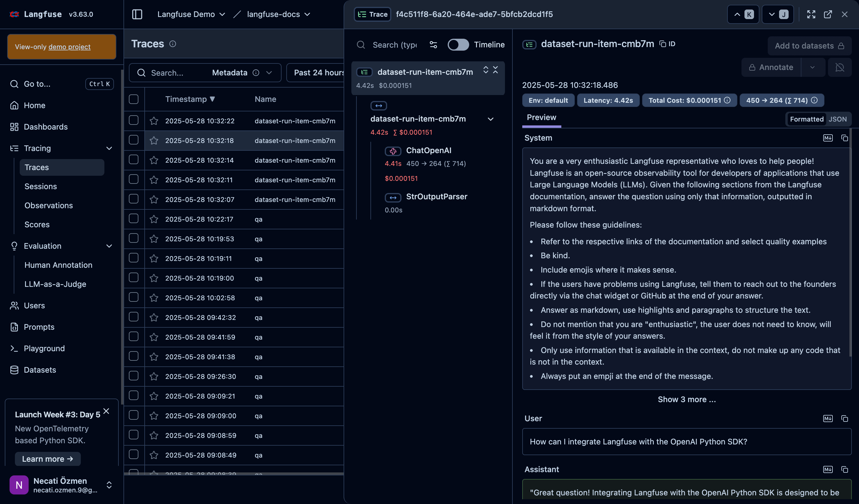Expand the trace to fullscreen
The height and width of the screenshot is (504, 859).
(811, 14)
